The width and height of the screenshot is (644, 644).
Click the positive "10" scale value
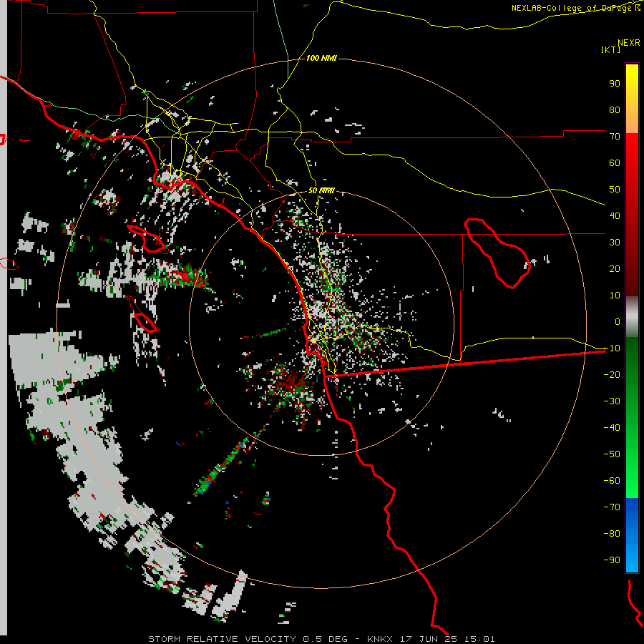[615, 296]
